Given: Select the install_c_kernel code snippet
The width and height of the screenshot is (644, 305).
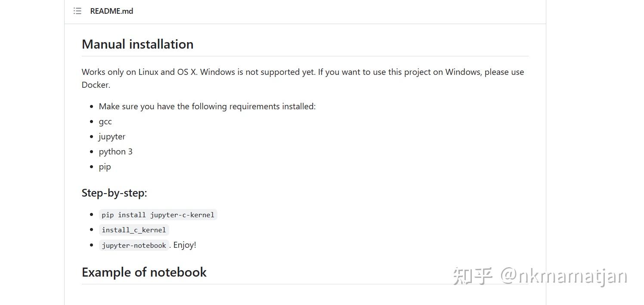Looking at the screenshot, I should pyautogui.click(x=133, y=230).
